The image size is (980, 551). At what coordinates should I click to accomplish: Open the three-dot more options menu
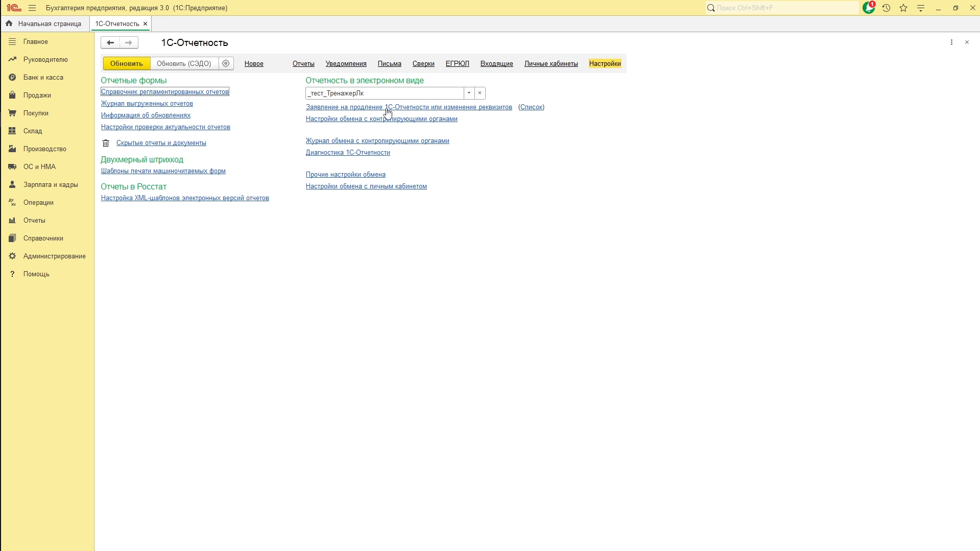[x=951, y=42]
